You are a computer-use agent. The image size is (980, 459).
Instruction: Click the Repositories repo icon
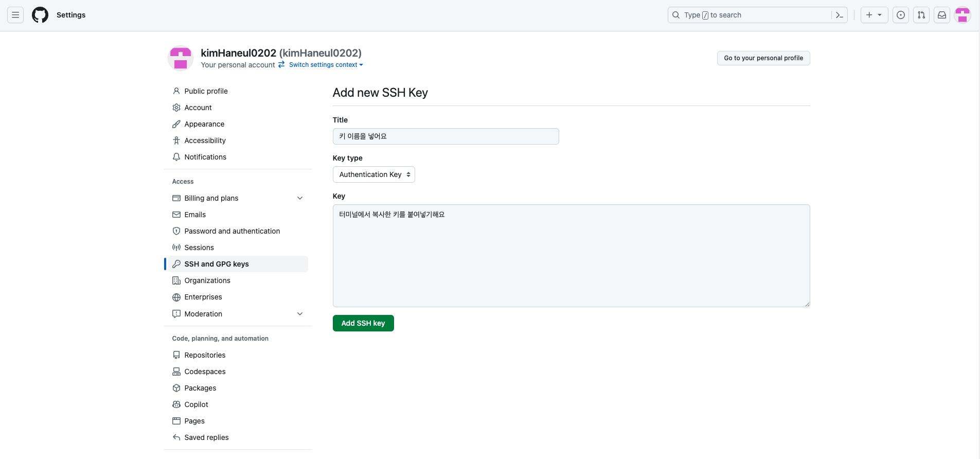(176, 355)
